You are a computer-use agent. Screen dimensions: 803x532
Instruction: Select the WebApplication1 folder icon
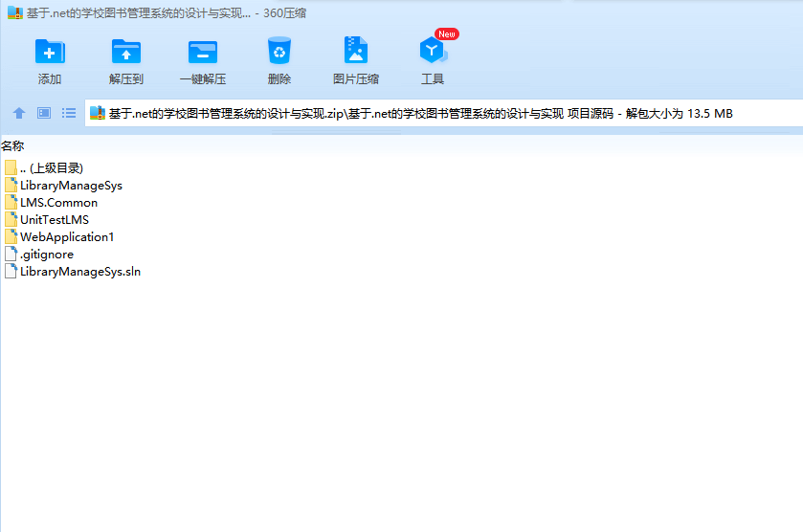pos(11,236)
